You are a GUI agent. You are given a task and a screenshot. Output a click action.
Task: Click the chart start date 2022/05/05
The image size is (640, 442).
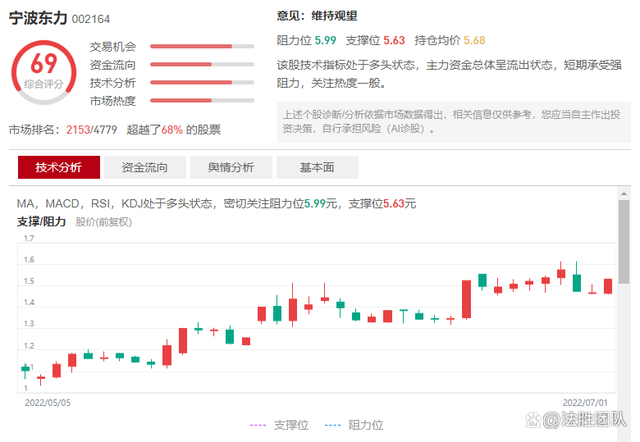(48, 403)
